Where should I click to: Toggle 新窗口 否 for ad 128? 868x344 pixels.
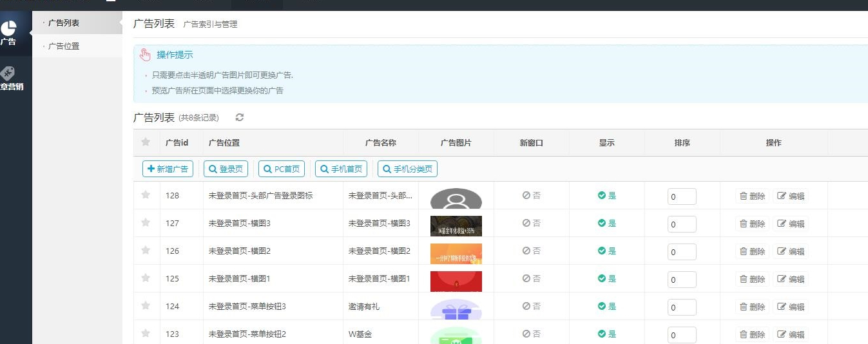point(532,195)
